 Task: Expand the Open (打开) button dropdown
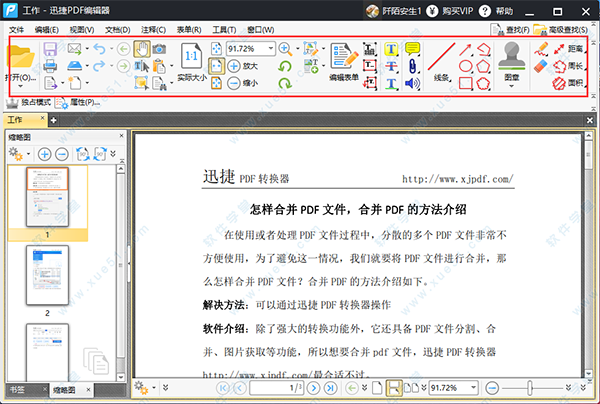coord(21,87)
